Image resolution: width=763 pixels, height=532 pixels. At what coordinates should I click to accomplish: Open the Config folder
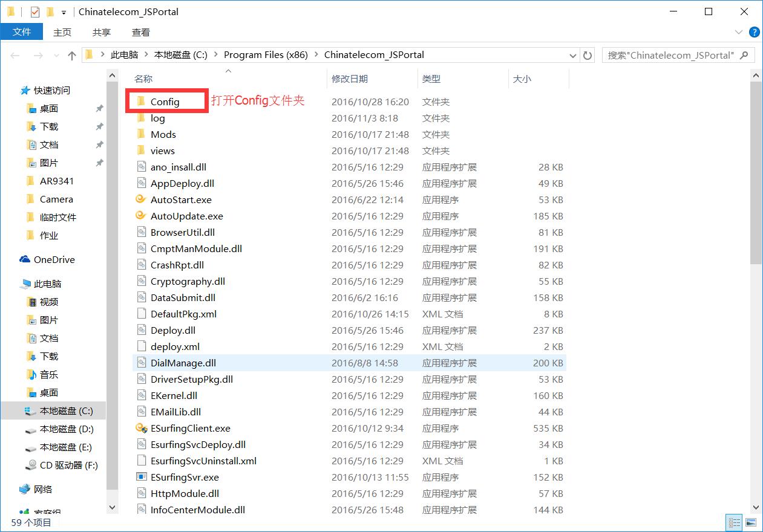[x=165, y=102]
